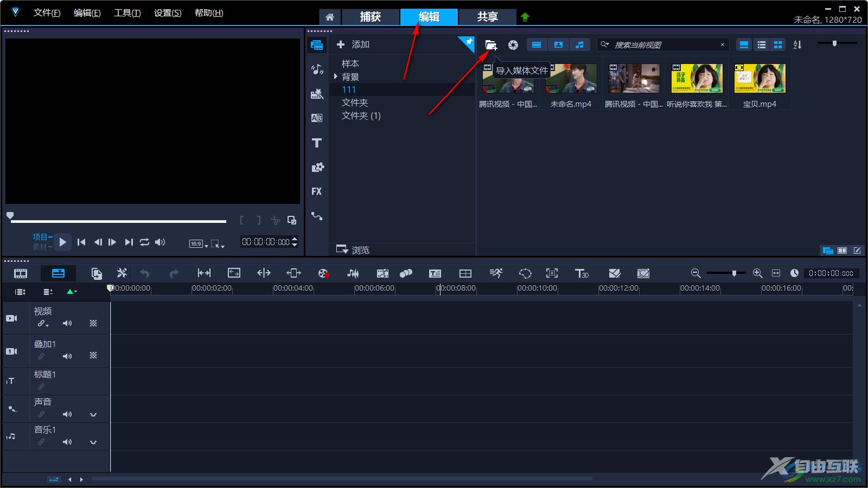Open the resize/crop mode dropdown
Viewport: 868px width, 488px height.
218,244
